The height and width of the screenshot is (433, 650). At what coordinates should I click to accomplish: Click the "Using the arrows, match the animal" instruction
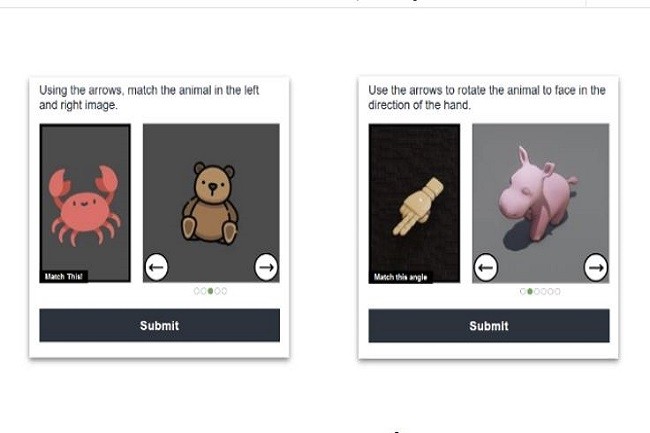[x=149, y=97]
